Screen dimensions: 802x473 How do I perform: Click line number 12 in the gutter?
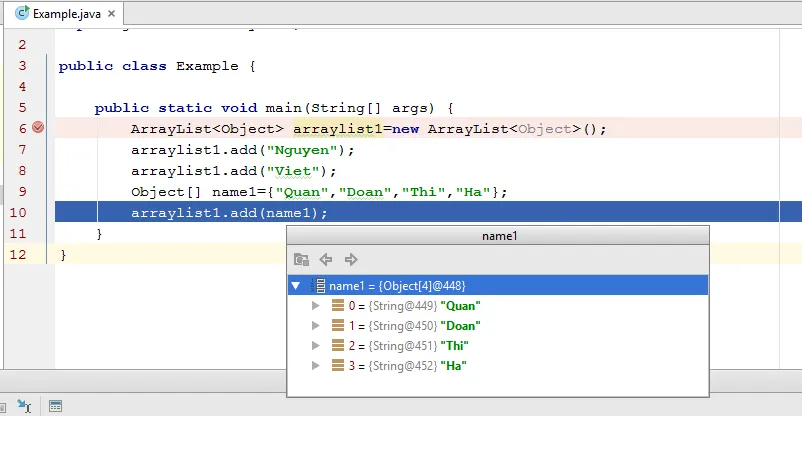coord(18,255)
